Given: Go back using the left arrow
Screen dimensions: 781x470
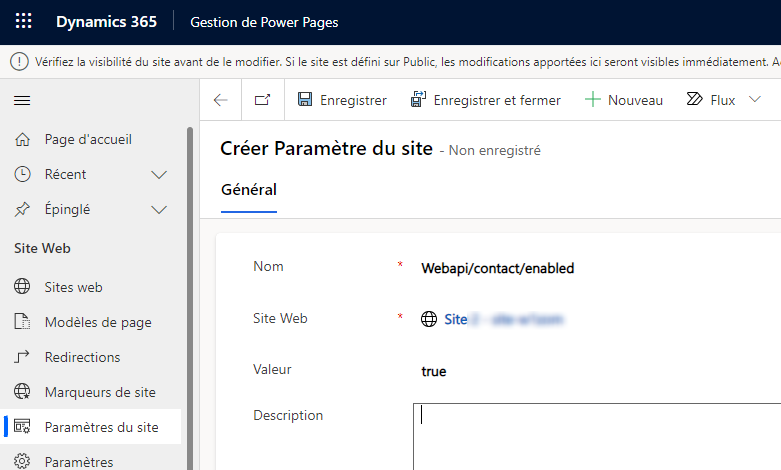Looking at the screenshot, I should 221,100.
